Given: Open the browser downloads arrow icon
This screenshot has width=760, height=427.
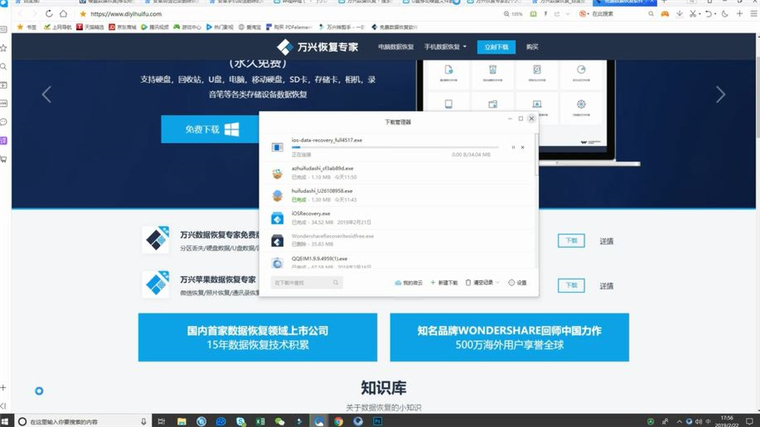Looking at the screenshot, I should tap(680, 14).
